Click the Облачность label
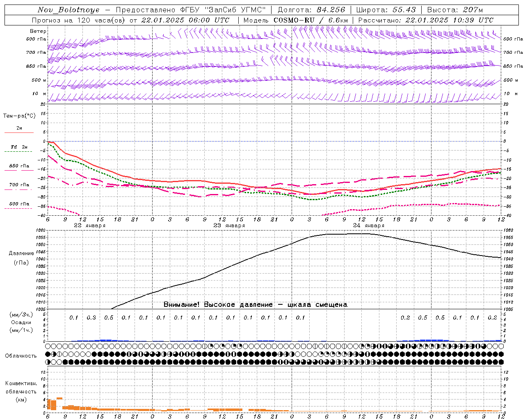This screenshot has width=525, height=420. pyautogui.click(x=21, y=356)
